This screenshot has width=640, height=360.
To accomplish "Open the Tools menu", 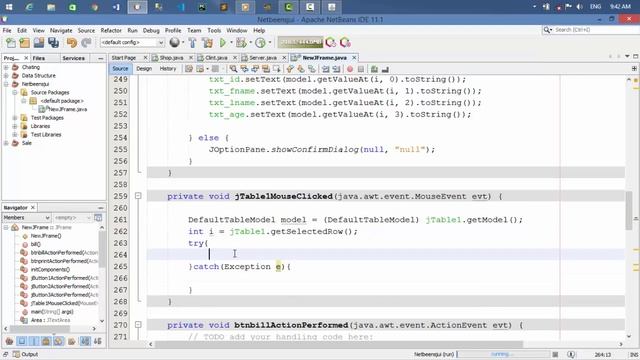I will pos(214,30).
